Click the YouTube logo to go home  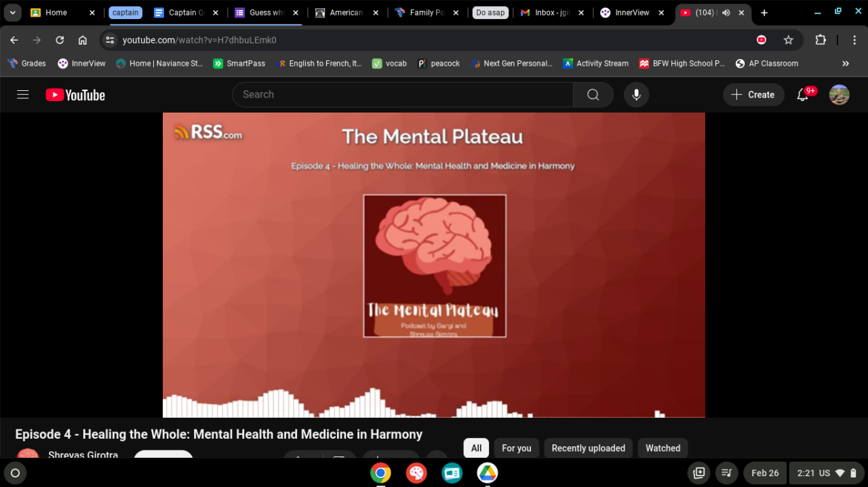pyautogui.click(x=75, y=95)
